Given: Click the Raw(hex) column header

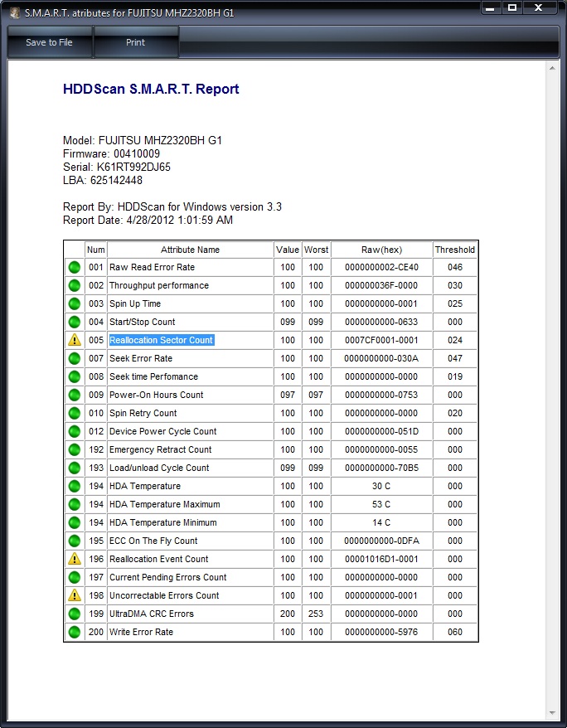Looking at the screenshot, I should pos(381,250).
